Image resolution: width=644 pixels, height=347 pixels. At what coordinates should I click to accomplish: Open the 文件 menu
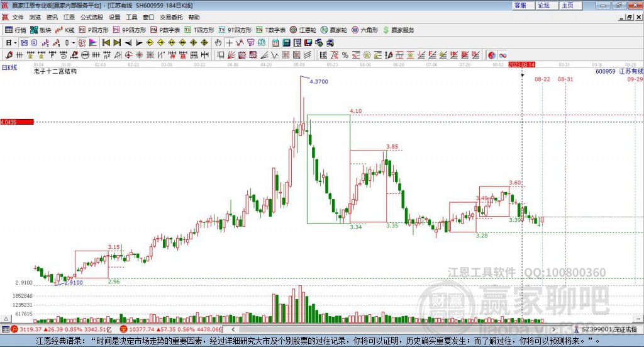18,17
